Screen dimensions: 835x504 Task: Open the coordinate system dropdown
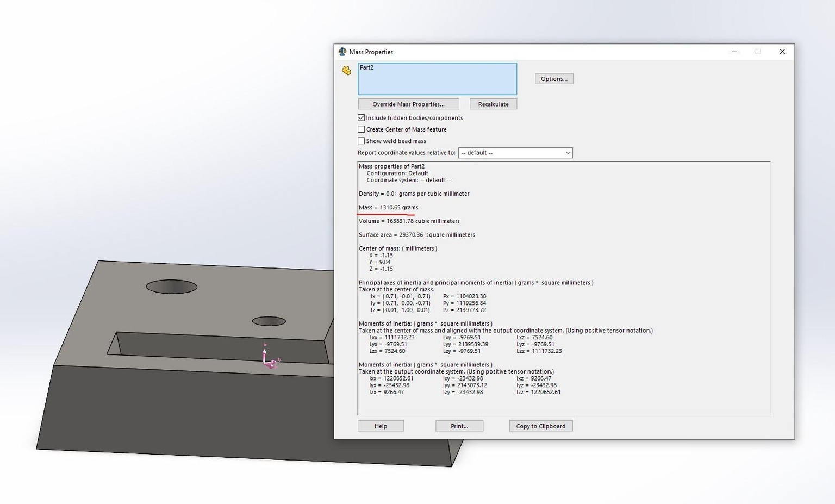point(515,153)
